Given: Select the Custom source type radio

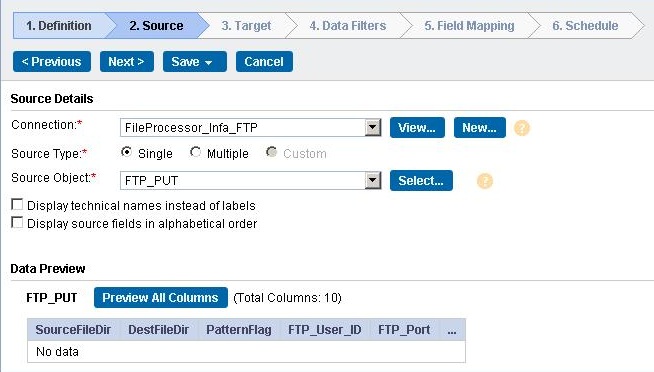Looking at the screenshot, I should coord(272,152).
